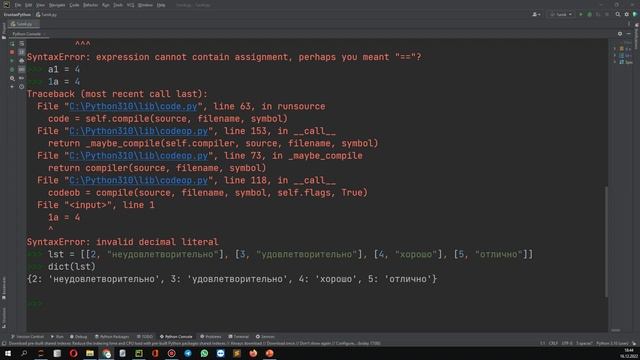
Task: Open Opera browser from taskbar
Action: coord(73,353)
